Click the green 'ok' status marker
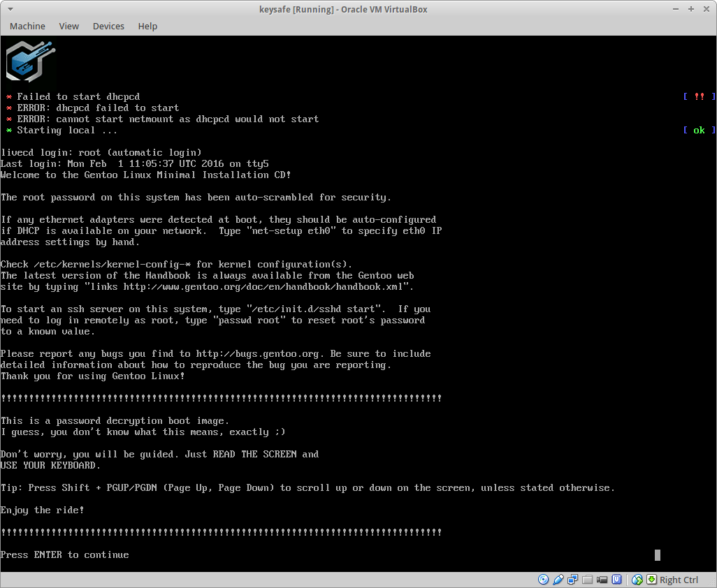 tap(699, 130)
